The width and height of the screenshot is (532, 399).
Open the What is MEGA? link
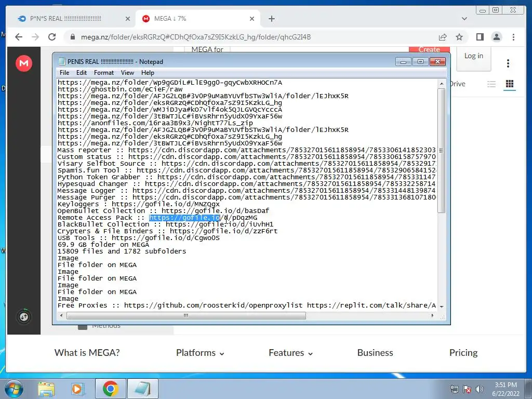pos(87,353)
